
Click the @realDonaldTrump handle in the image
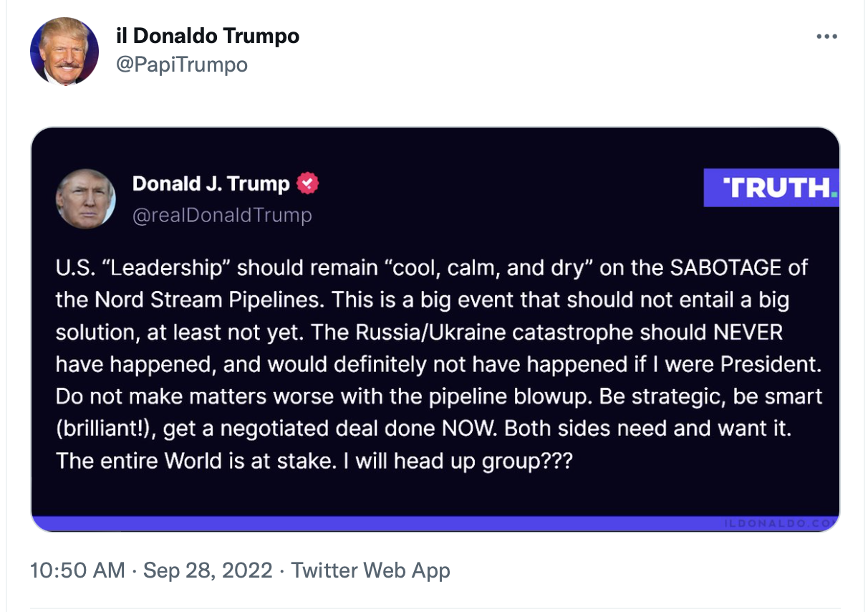click(x=222, y=215)
